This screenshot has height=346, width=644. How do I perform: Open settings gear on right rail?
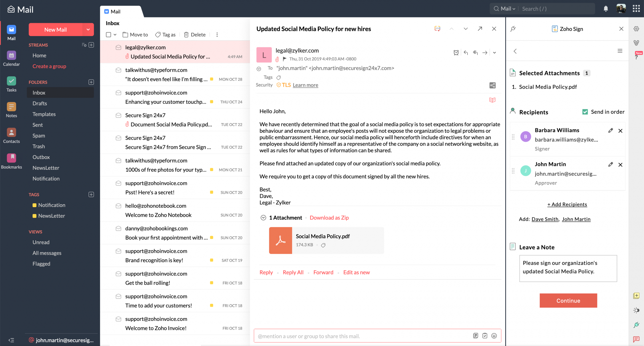point(636,29)
